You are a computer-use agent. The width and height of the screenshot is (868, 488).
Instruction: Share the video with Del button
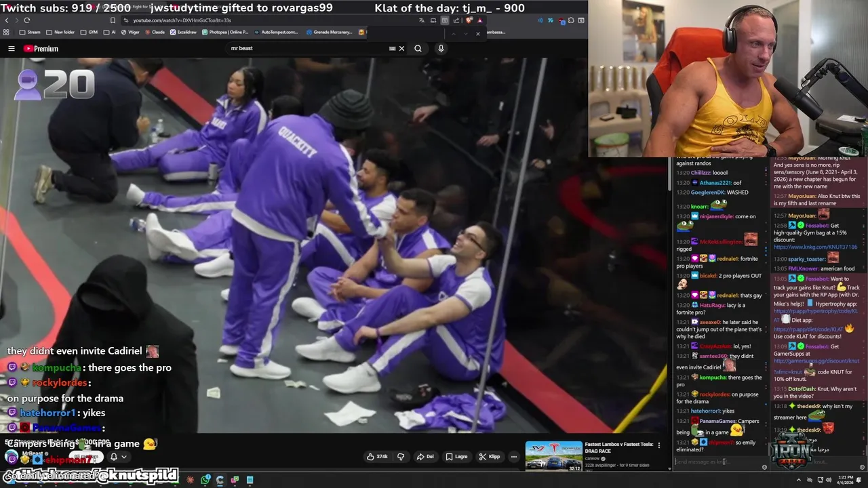click(425, 457)
